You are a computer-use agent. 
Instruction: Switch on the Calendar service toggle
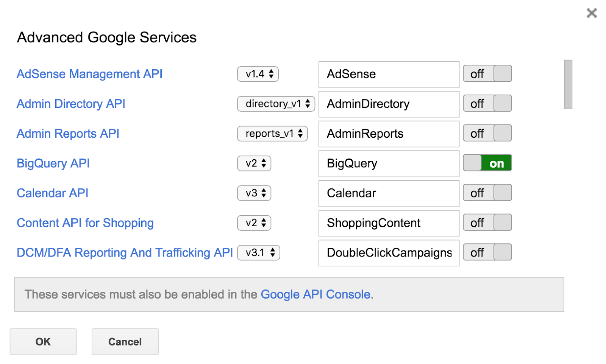pyautogui.click(x=487, y=193)
